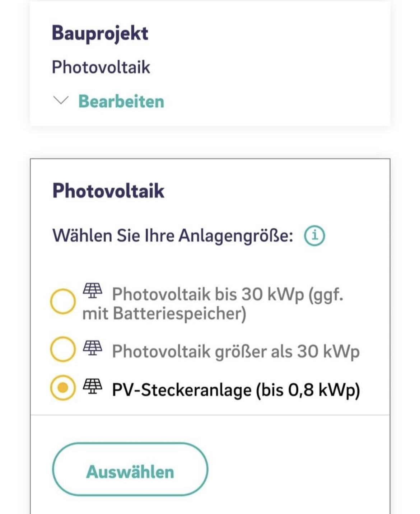Click solar panel icon for 30 kWp option
420x514 pixels.
pos(93,291)
